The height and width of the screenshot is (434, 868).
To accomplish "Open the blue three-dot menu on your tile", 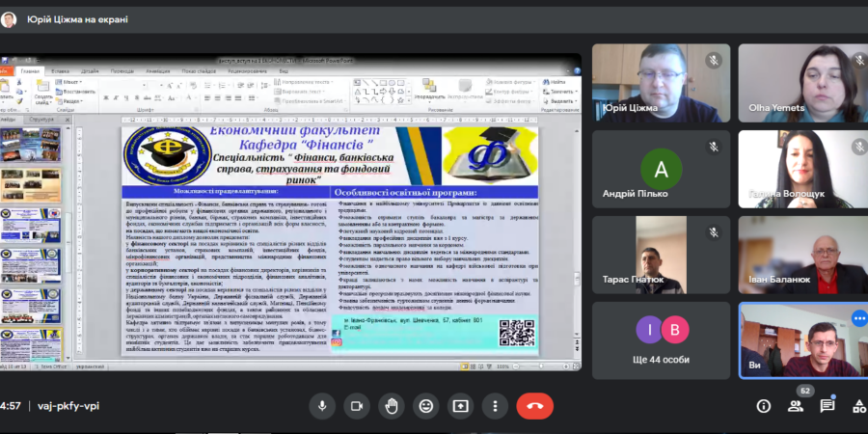I will pyautogui.click(x=858, y=318).
